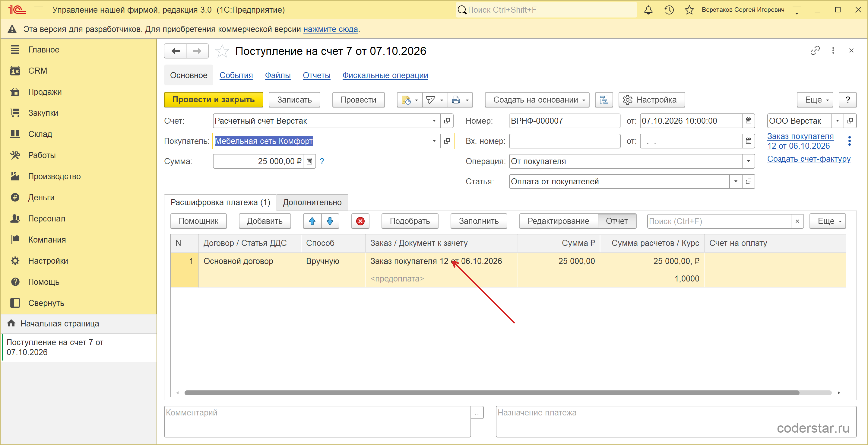Follow the нажмите сюда link
The image size is (868, 445).
[331, 29]
